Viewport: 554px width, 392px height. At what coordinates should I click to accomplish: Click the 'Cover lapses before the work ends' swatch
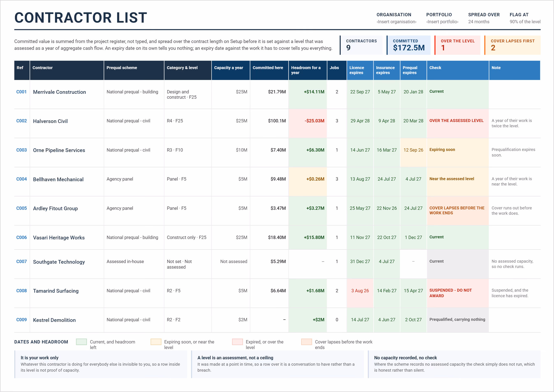(x=306, y=342)
